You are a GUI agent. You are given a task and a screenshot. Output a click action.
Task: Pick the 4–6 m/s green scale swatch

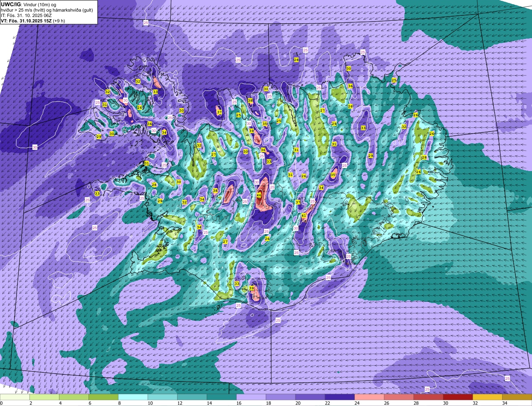tap(74, 397)
